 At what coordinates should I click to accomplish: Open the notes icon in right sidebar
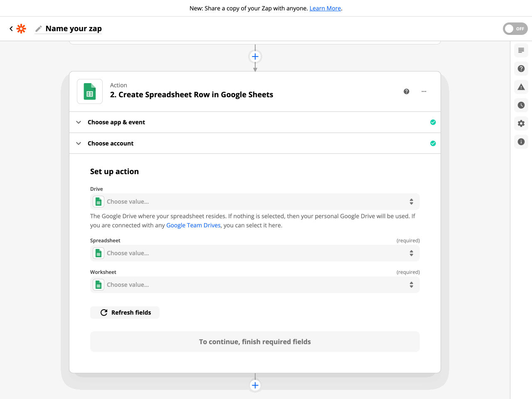(521, 50)
